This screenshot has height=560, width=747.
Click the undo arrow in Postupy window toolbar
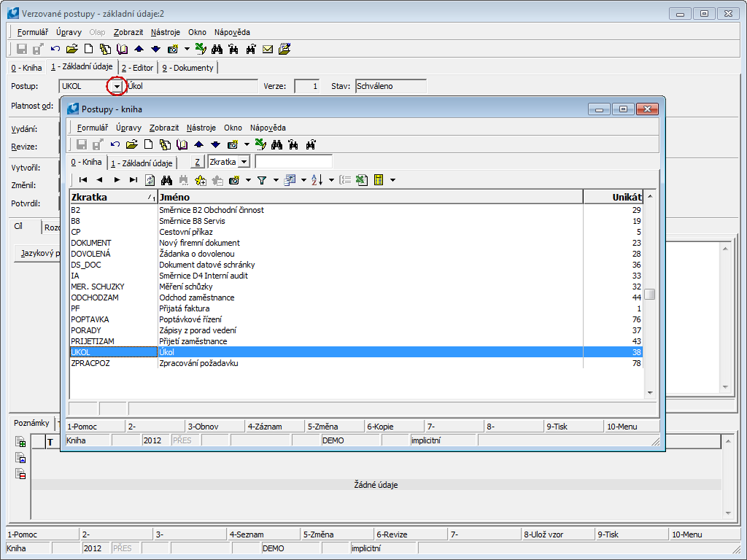click(115, 144)
